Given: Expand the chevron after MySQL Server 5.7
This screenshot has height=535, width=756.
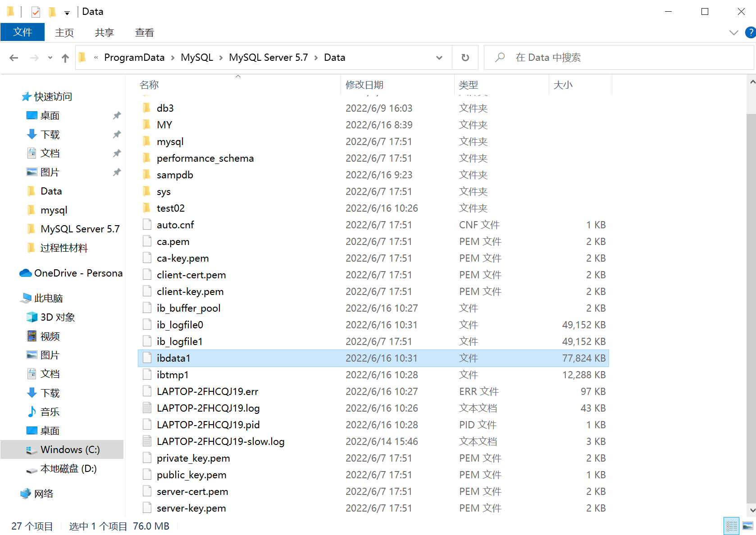Looking at the screenshot, I should [x=316, y=58].
